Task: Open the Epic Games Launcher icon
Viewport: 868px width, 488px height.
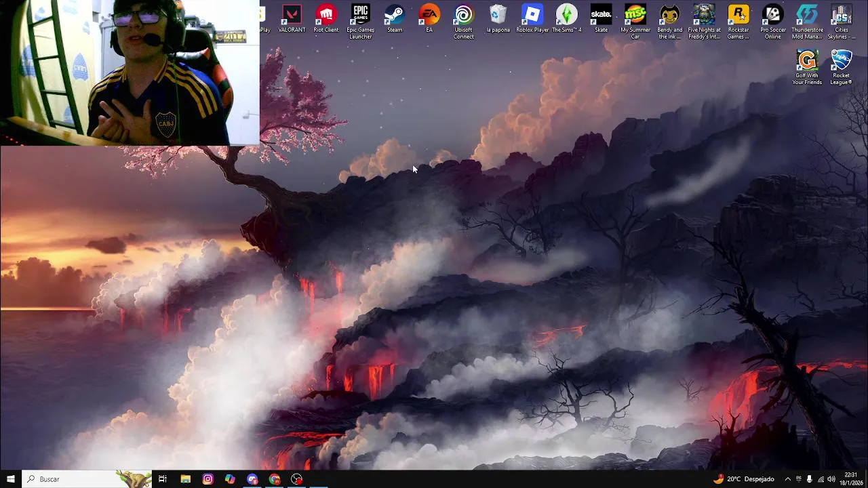Action: click(360, 22)
